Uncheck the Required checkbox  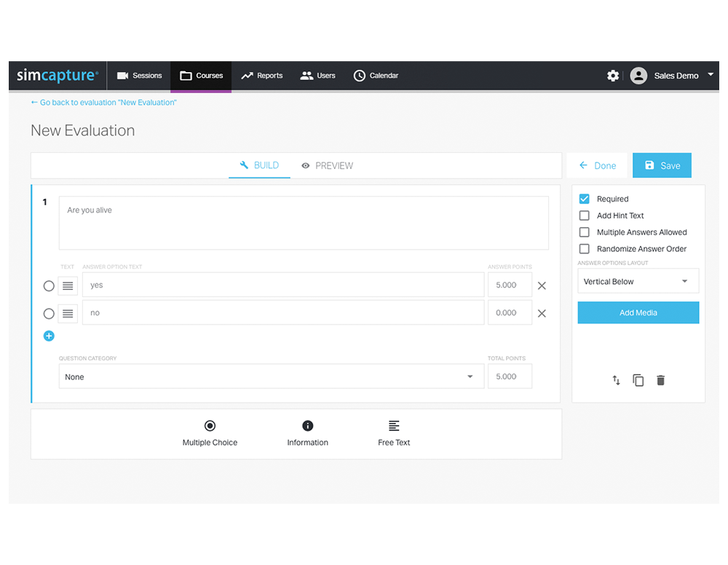tap(585, 199)
